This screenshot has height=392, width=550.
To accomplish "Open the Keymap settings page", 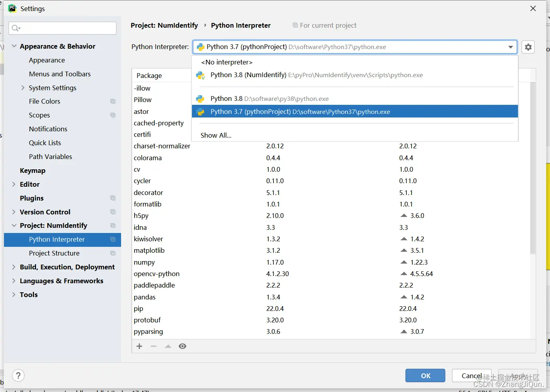I will [x=32, y=170].
